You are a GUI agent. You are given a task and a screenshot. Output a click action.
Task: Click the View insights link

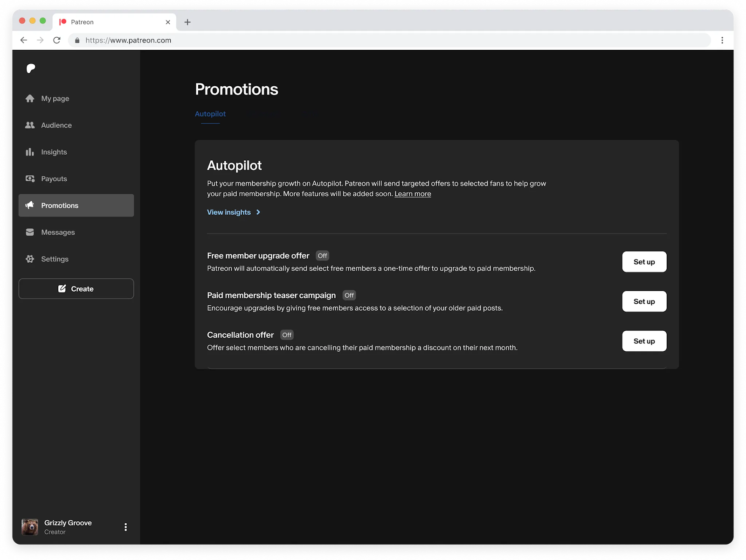229,212
